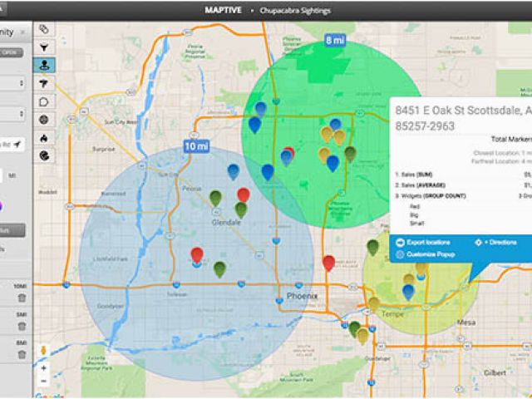Choose the polygon drawing tool

coord(44,101)
